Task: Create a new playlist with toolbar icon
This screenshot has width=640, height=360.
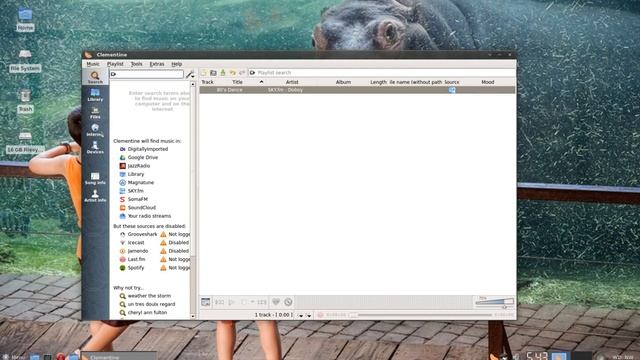Action: [x=204, y=73]
